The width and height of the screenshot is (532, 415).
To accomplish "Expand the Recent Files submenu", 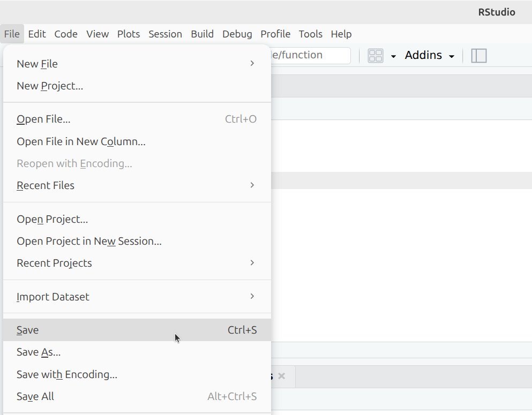I will click(137, 185).
